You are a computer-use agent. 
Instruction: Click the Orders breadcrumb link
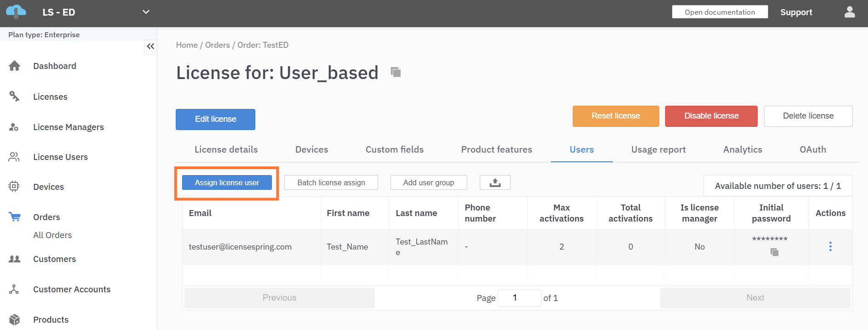218,45
